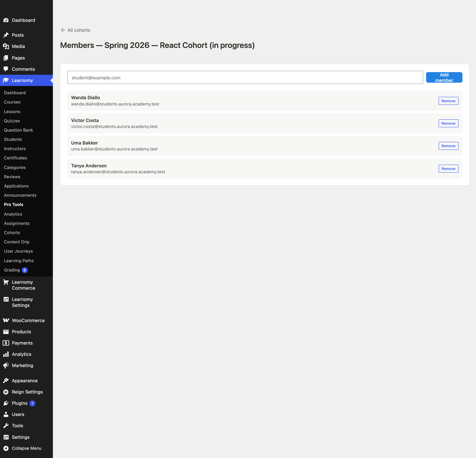Click the Plugins update badge 1
The image size is (476, 458).
coord(32,403)
